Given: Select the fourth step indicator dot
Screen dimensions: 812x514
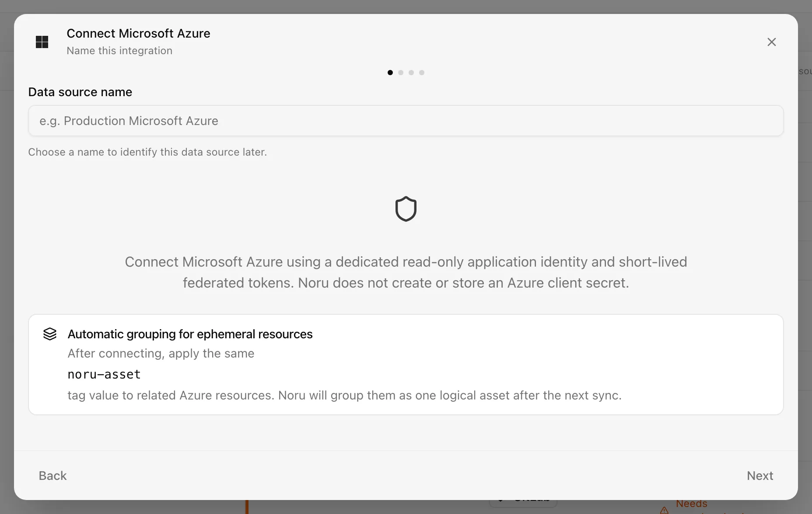Looking at the screenshot, I should click(422, 73).
